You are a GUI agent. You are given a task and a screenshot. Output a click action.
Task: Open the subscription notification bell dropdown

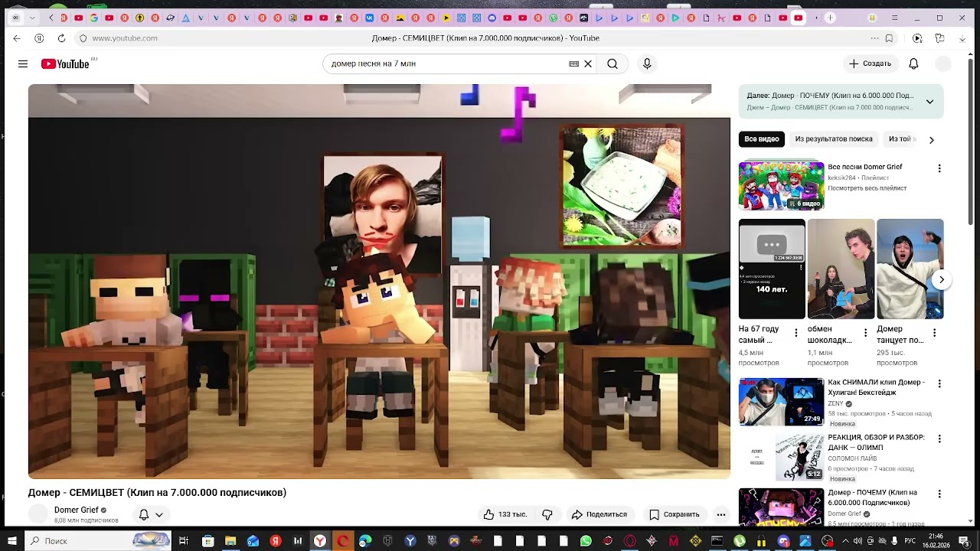point(151,514)
